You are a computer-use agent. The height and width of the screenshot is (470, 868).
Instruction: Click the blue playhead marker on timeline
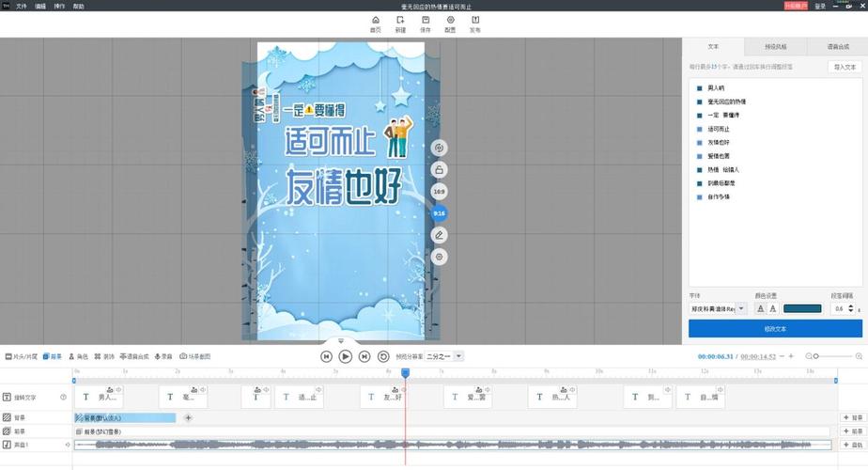(x=405, y=373)
